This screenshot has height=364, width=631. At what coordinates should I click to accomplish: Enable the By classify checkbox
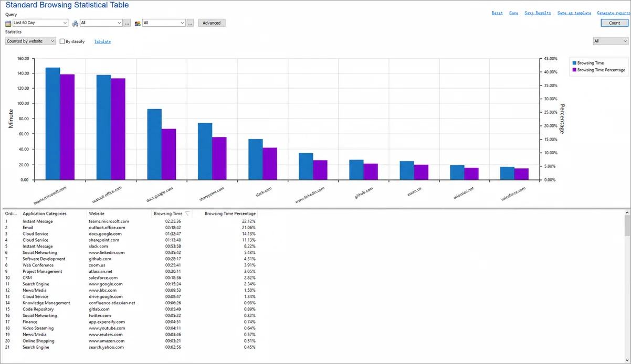tap(62, 41)
